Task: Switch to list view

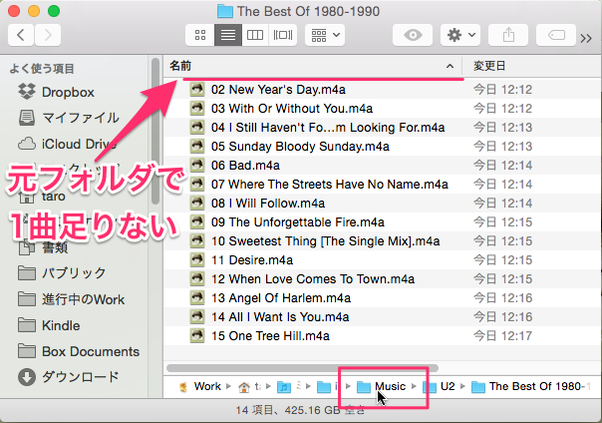Action: (x=228, y=35)
